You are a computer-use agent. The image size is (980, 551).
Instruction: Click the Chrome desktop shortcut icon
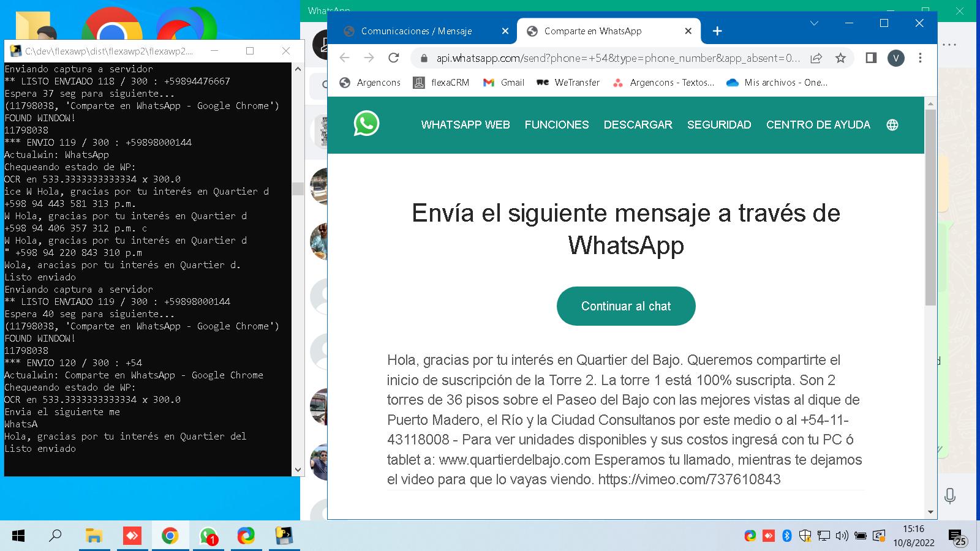click(111, 24)
